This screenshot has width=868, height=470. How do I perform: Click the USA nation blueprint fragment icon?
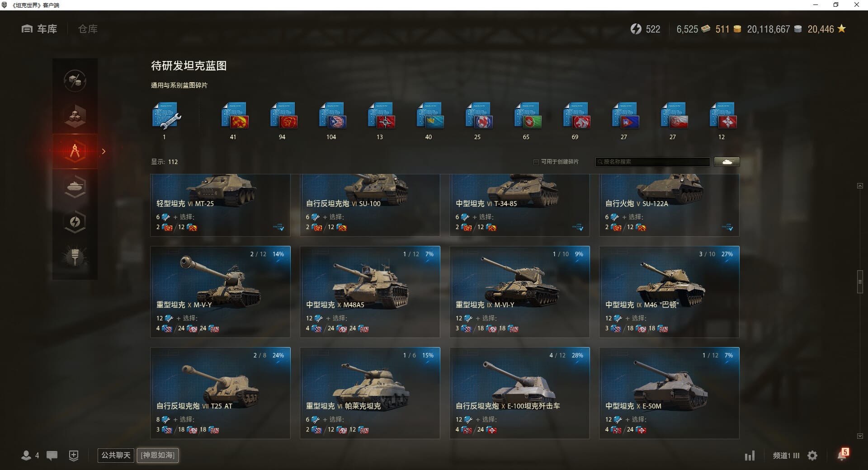332,116
